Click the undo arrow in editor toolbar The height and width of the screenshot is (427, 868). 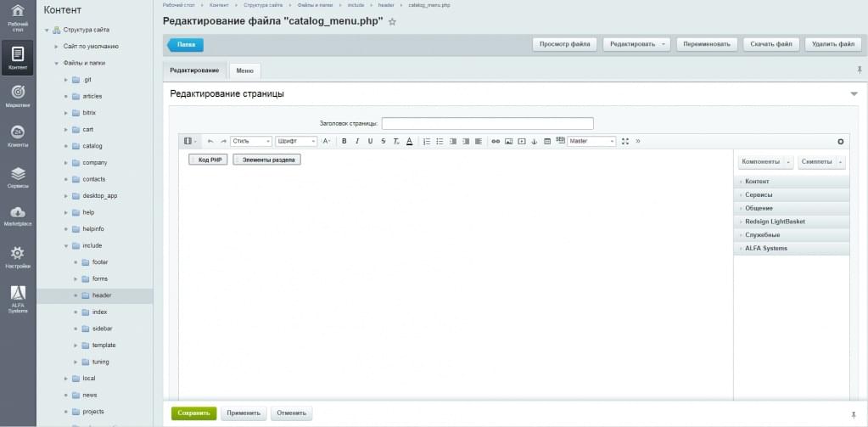(210, 141)
